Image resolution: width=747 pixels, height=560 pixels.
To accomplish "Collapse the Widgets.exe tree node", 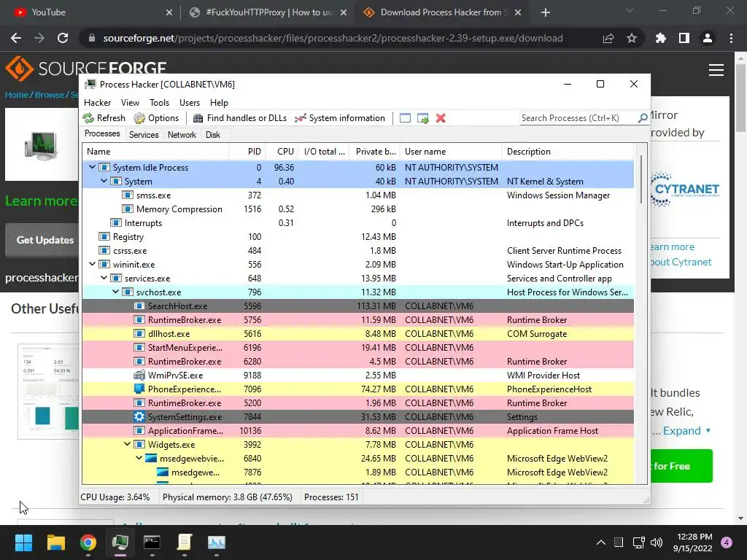I will 127,444.
